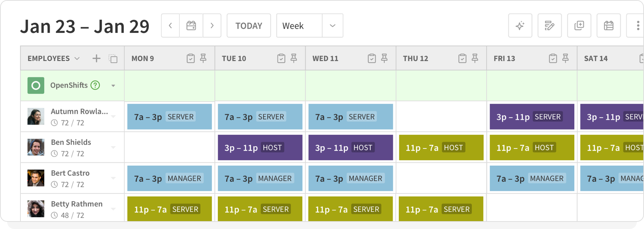Viewport: 644px width, 229px height.
Task: Select Ben Shields' Tuesday 3p–11p HOST shift
Action: point(260,147)
